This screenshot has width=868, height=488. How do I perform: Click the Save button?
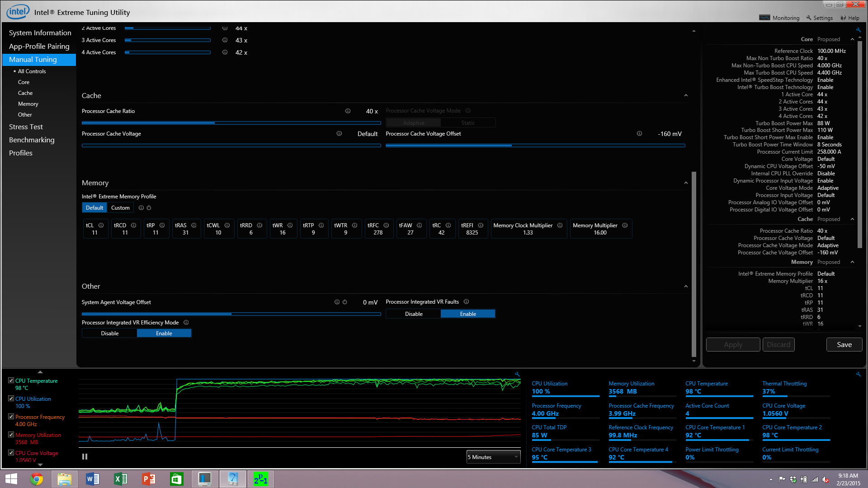[844, 345]
